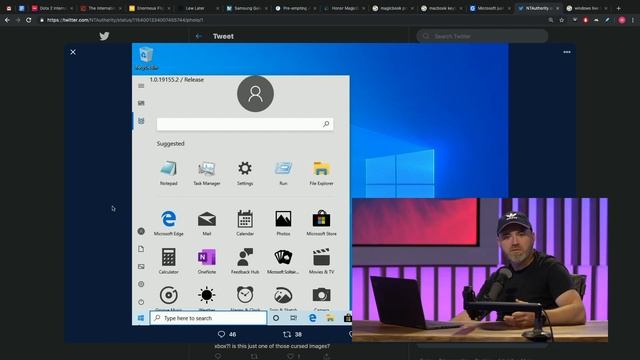This screenshot has width=640, height=360.
Task: Reload the page in the browser toolbar
Action: [29, 20]
